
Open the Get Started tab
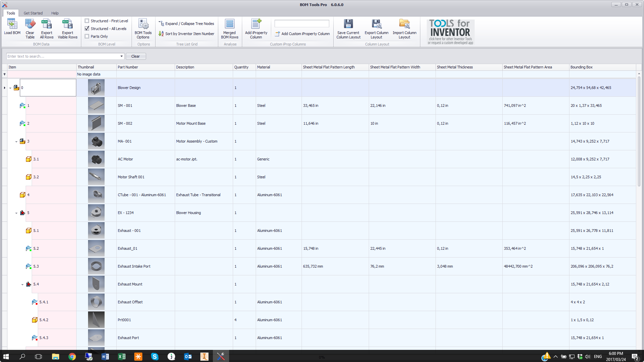pos(33,13)
